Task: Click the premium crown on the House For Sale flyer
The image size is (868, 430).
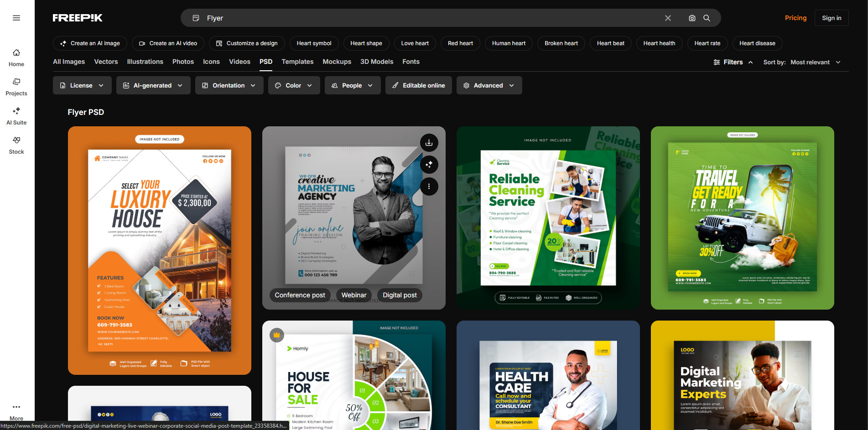Action: tap(277, 335)
